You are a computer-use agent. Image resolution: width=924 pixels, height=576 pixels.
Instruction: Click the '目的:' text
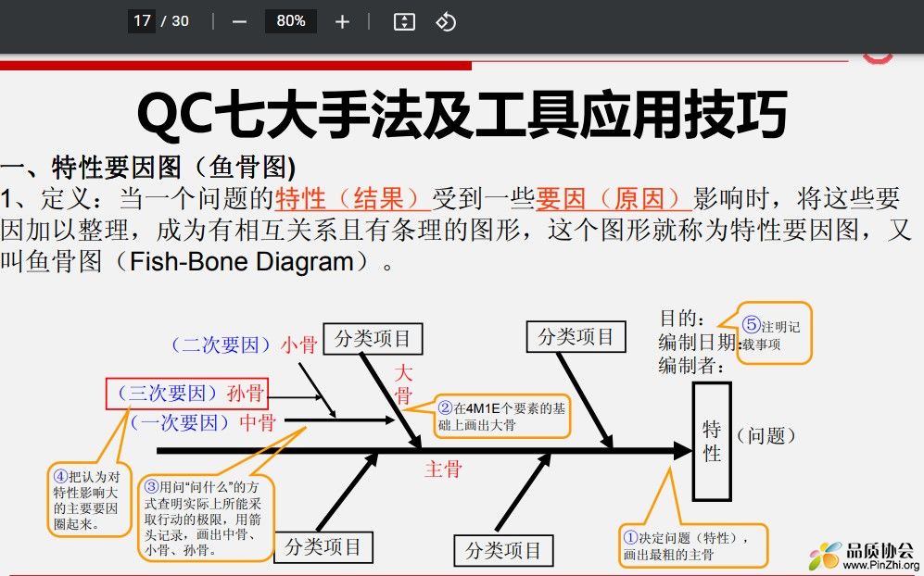tap(681, 319)
